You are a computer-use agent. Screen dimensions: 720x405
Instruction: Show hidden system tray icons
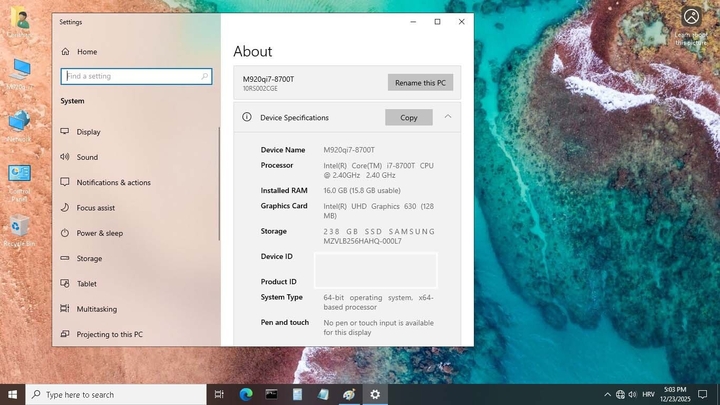[607, 394]
